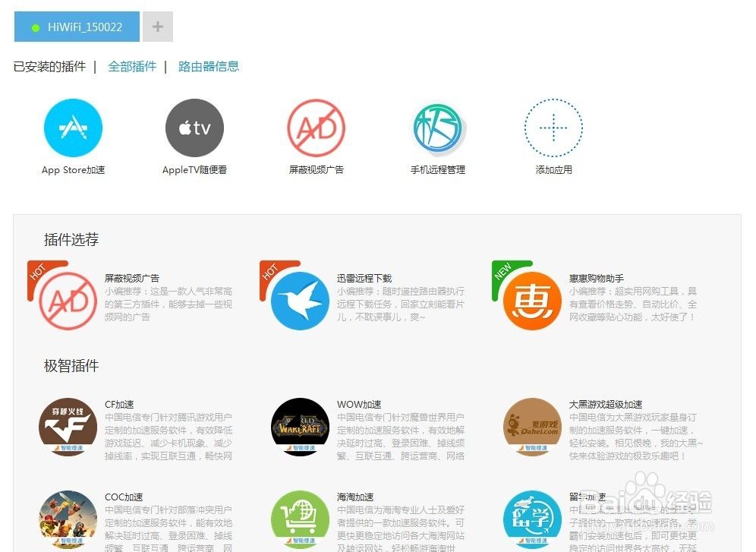Click the COC加速 description text
The image size is (756, 552).
[x=169, y=528]
